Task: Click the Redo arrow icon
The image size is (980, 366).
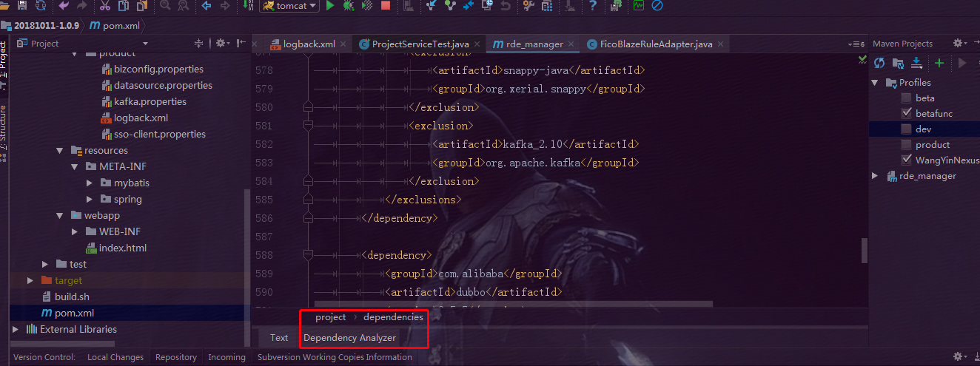Action: pos(81,6)
